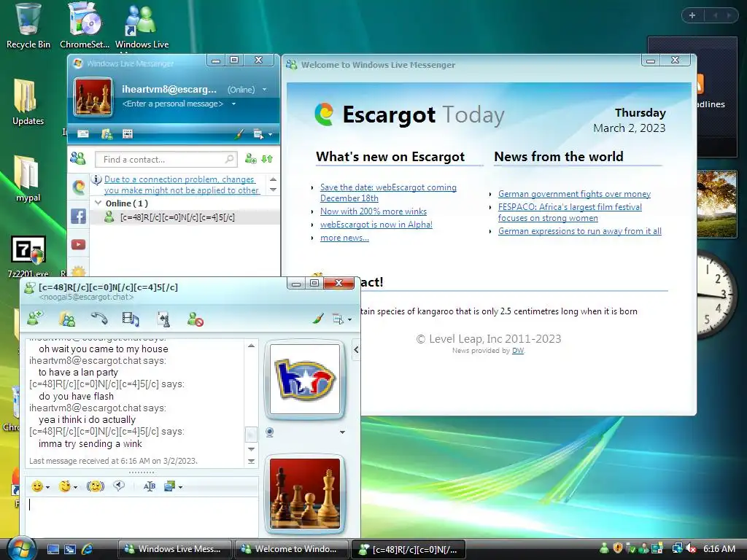
Task: Send a nudge with the shaking face icon
Action: click(96, 486)
